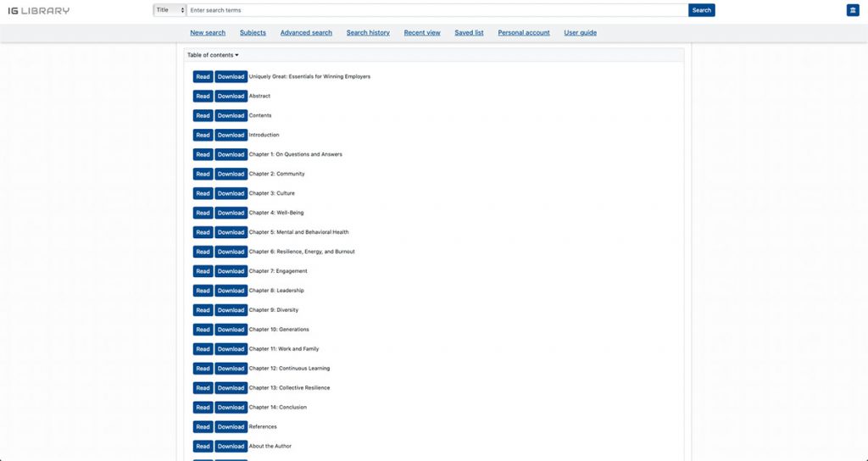View Search history
868x461 pixels.
pyautogui.click(x=368, y=33)
